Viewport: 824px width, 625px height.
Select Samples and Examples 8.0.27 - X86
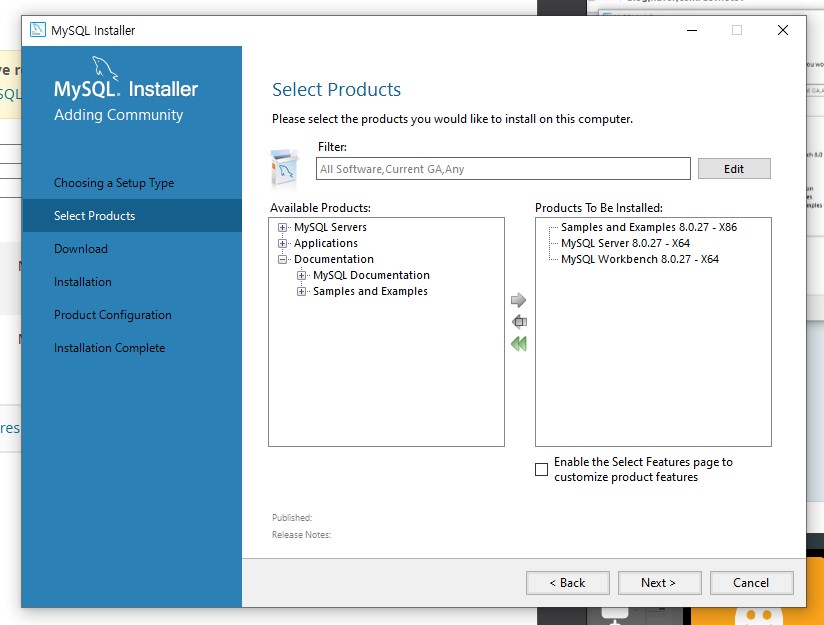click(x=648, y=227)
